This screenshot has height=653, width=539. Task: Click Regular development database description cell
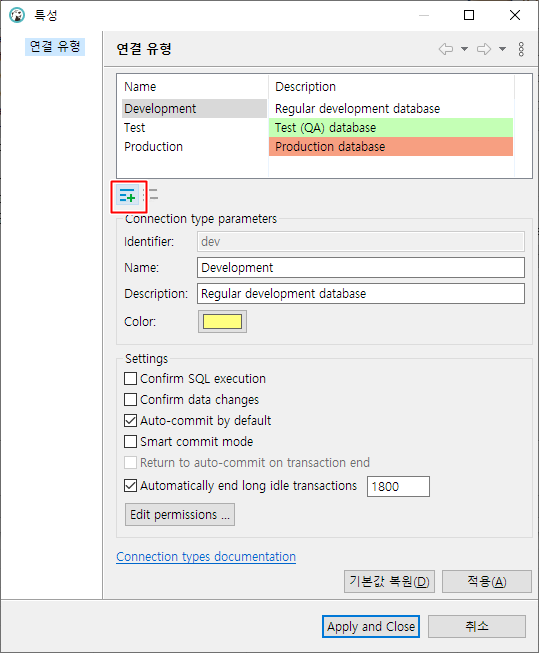coord(391,109)
